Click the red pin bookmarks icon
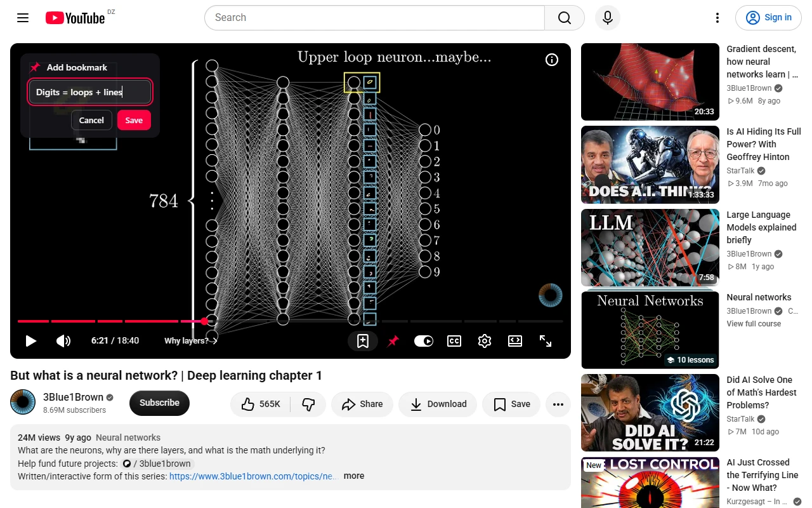This screenshot has width=812, height=508. click(x=393, y=341)
